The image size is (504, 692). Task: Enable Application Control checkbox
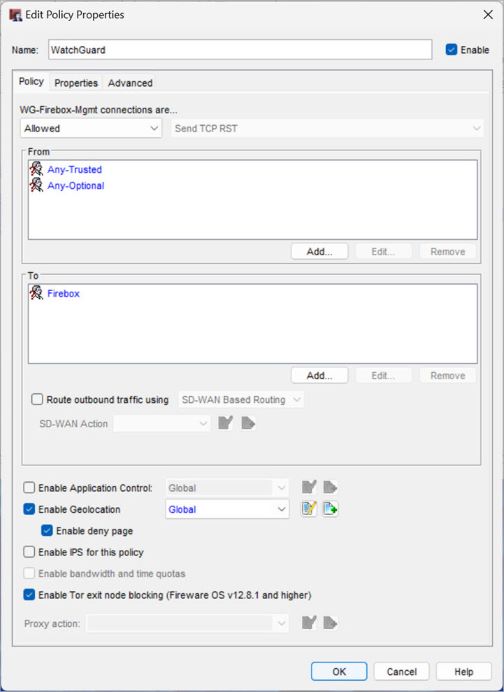coord(29,488)
